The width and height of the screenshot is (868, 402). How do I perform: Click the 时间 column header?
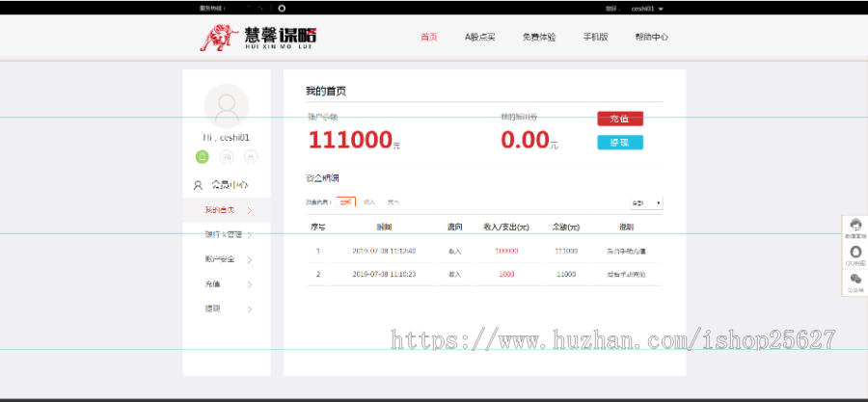[x=384, y=227]
